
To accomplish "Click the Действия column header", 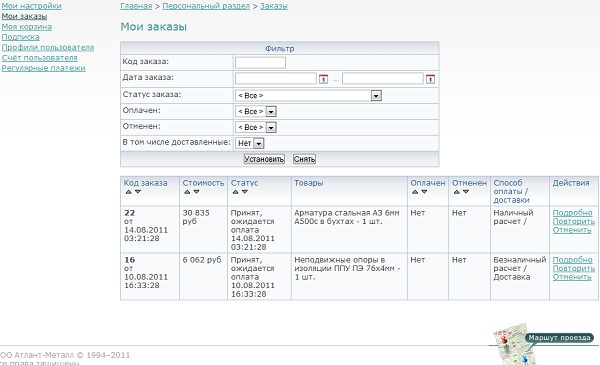I will click(571, 183).
